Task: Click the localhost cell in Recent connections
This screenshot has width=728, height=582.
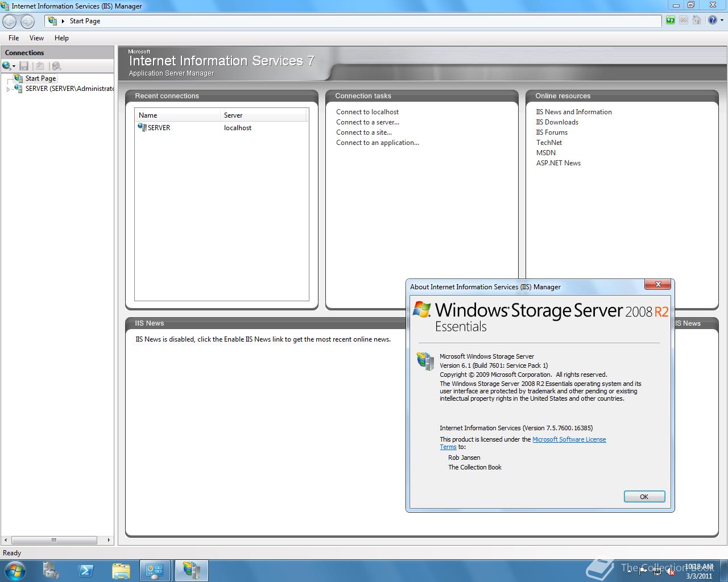Action: (238, 128)
